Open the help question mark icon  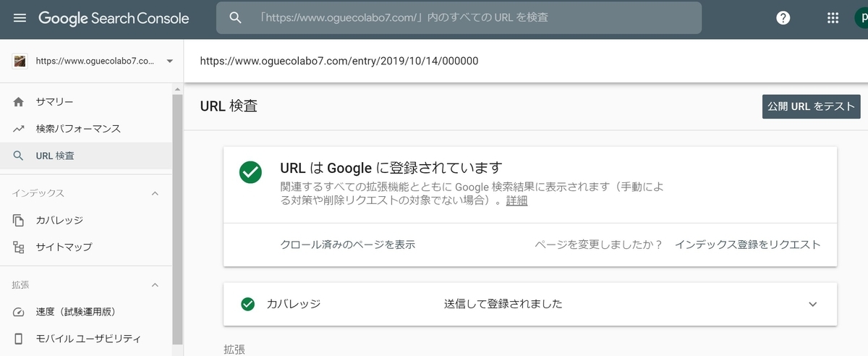[783, 18]
